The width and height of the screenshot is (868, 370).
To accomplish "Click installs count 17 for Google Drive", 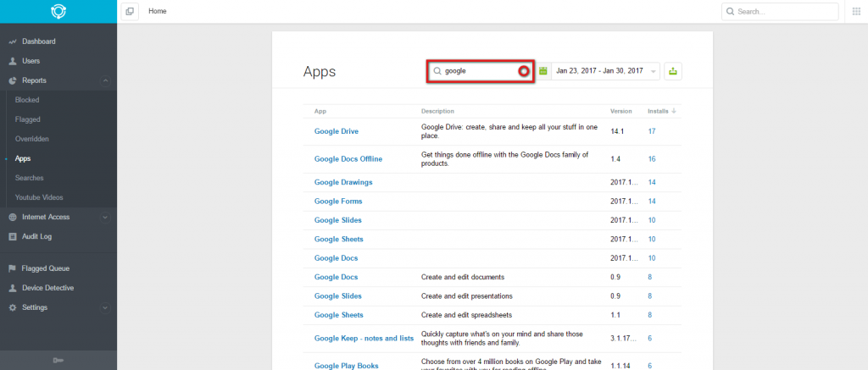I will pyautogui.click(x=652, y=131).
